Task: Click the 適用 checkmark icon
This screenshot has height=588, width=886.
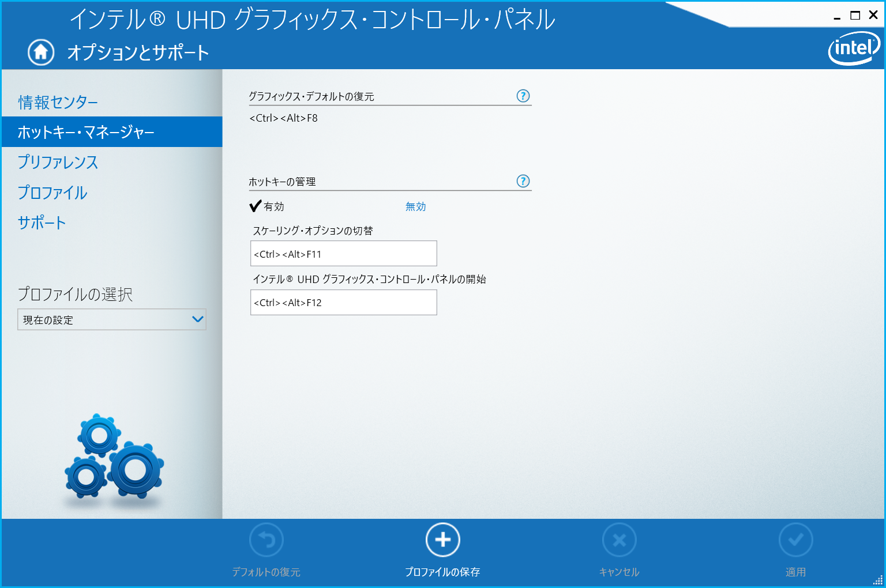Action: click(796, 540)
